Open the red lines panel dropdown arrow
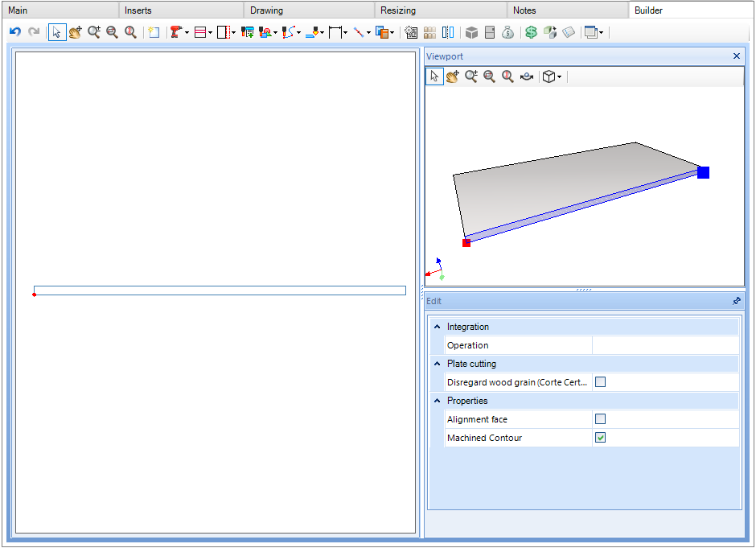This screenshot has height=548, width=756. pyautogui.click(x=210, y=33)
